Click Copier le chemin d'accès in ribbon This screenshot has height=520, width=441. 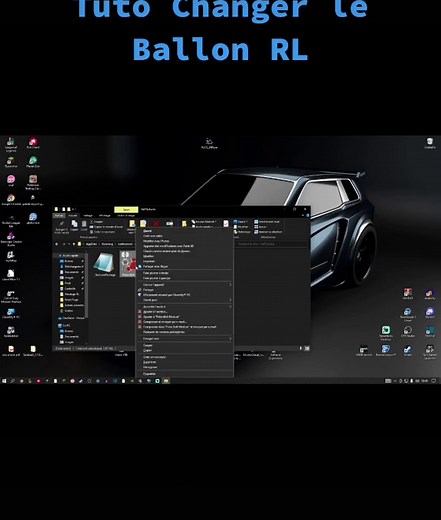[107, 227]
